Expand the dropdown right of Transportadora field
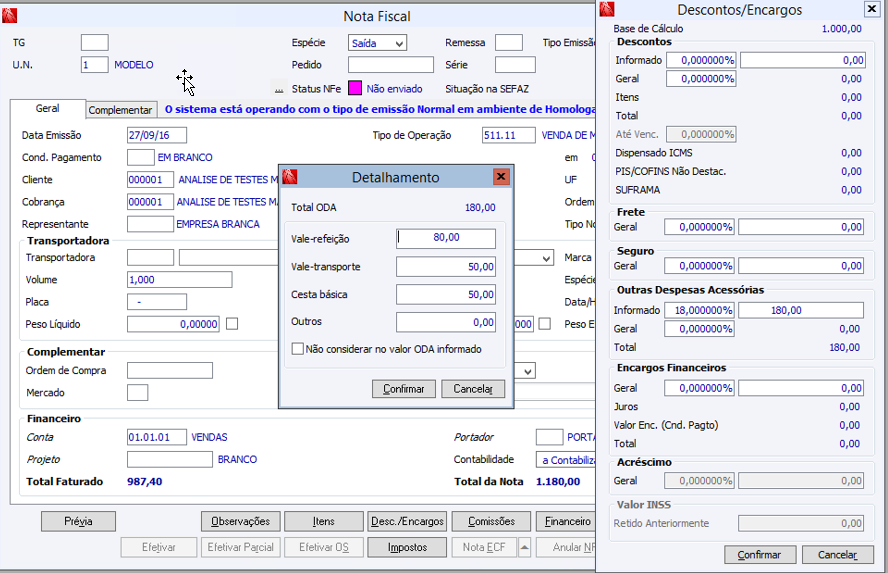The height and width of the screenshot is (573, 888). coord(546,258)
